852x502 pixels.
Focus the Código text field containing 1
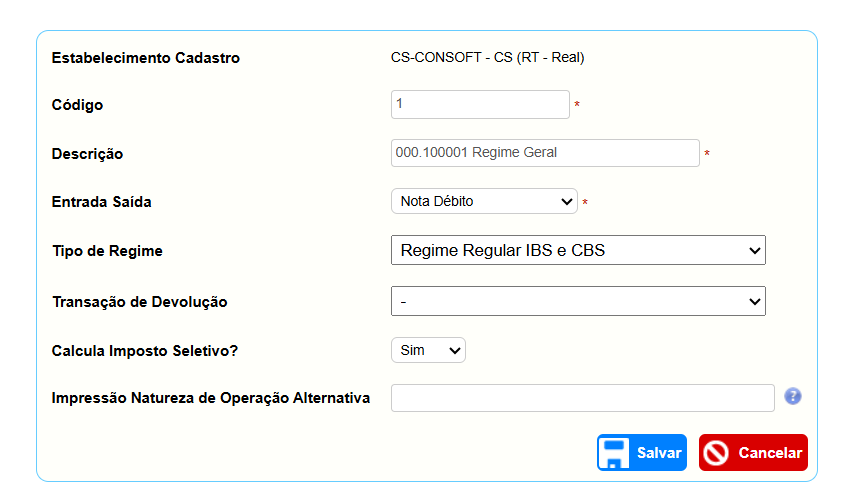(x=480, y=104)
